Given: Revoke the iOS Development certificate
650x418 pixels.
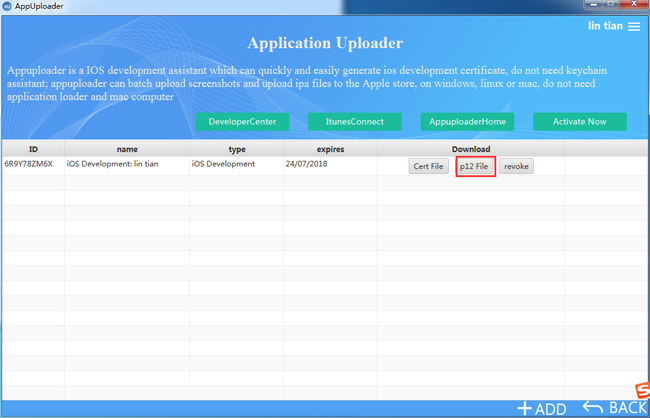Looking at the screenshot, I should pyautogui.click(x=516, y=166).
